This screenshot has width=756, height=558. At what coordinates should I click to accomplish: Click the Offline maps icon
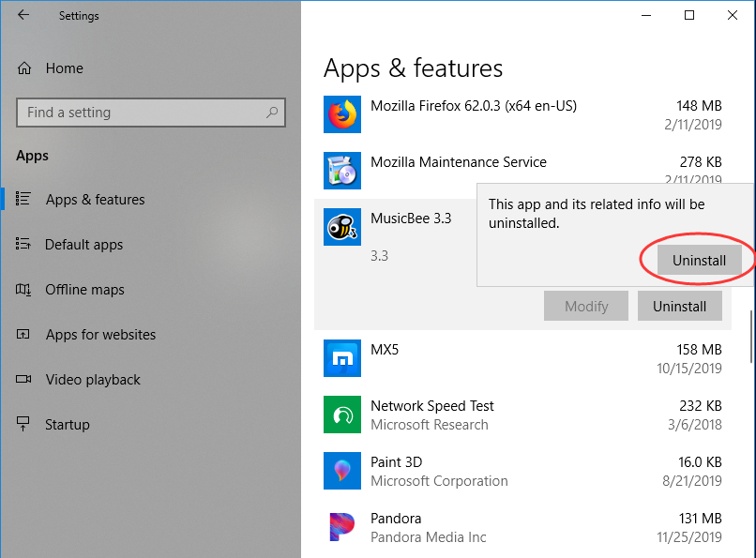click(23, 289)
